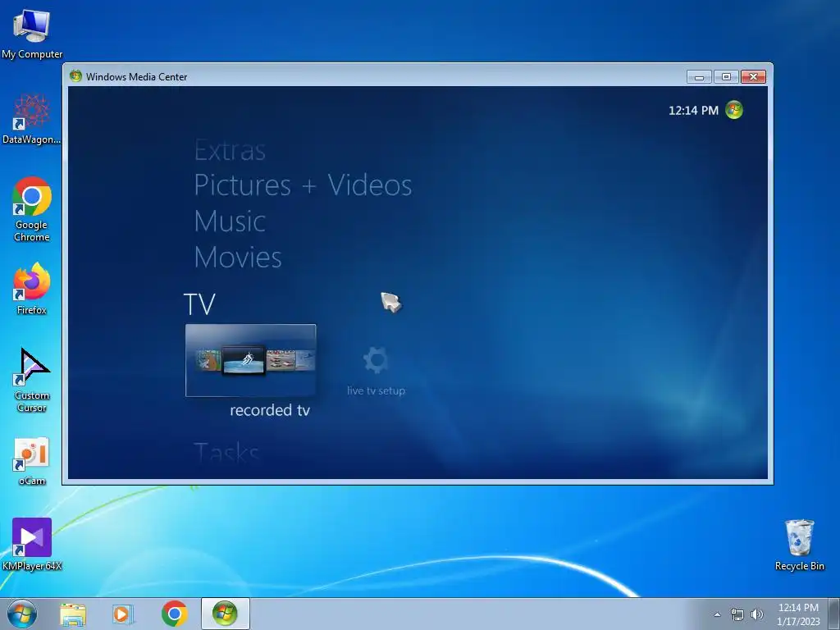Maximize the Windows Media Center window
The height and width of the screenshot is (630, 840).
coord(726,76)
